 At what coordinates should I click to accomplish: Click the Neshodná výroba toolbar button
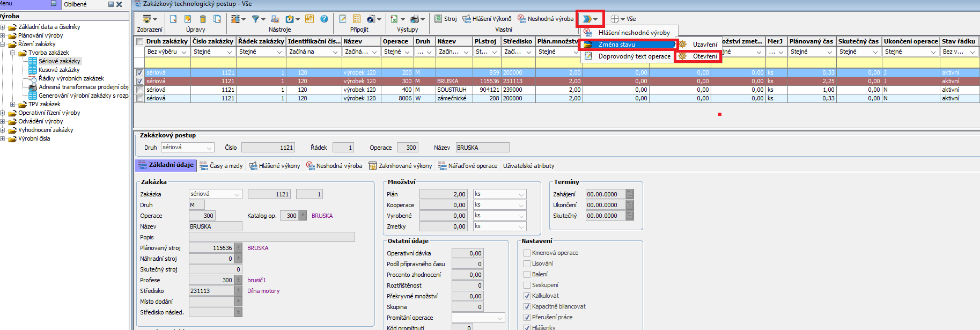coord(546,19)
